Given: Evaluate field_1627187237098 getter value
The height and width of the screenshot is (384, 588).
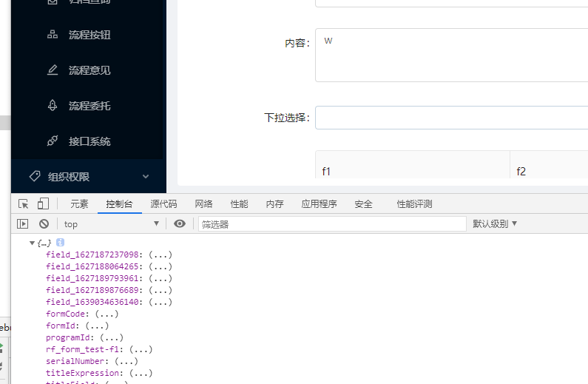Looking at the screenshot, I should coord(160,255).
